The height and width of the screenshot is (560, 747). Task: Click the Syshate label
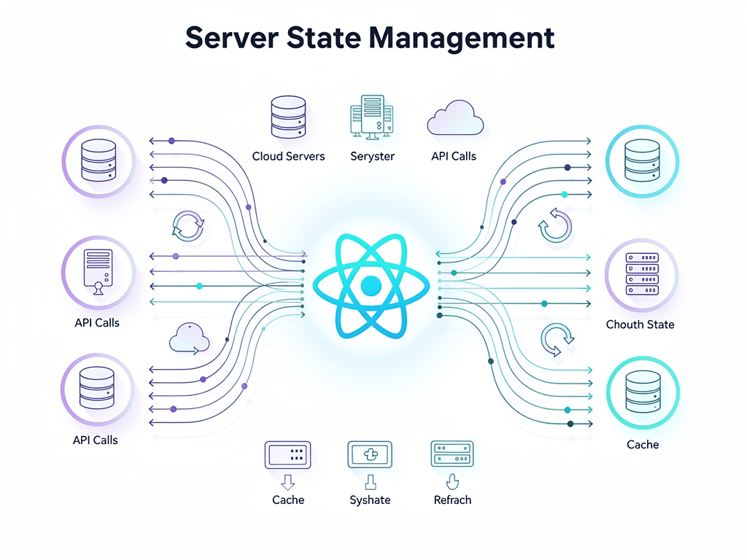coord(370,500)
